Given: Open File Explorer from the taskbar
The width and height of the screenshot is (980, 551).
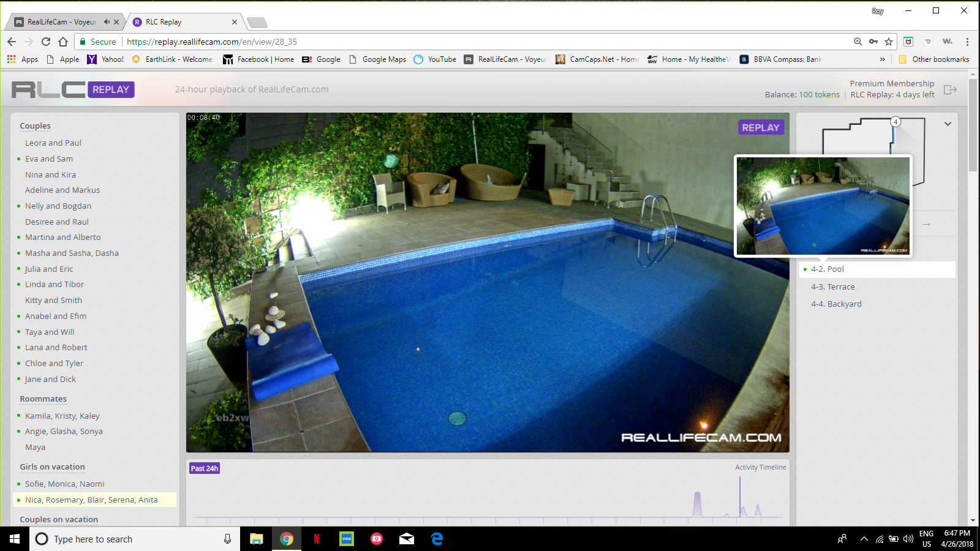Looking at the screenshot, I should (257, 539).
